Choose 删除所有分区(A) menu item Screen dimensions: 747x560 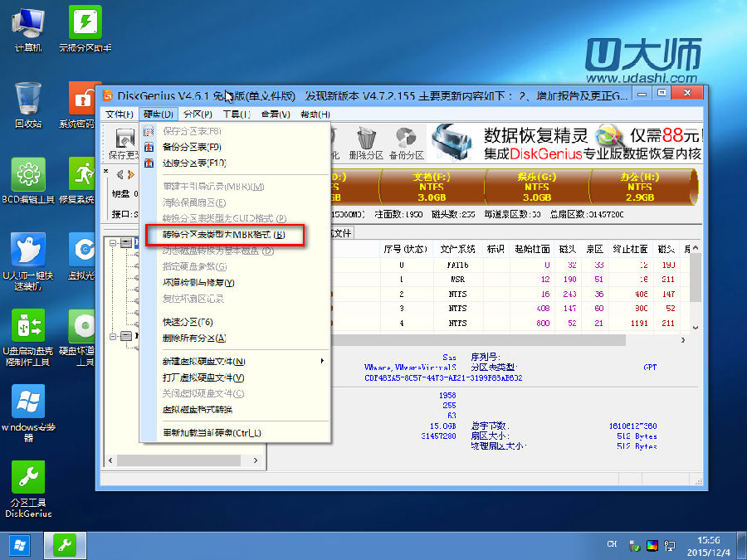pos(236,338)
